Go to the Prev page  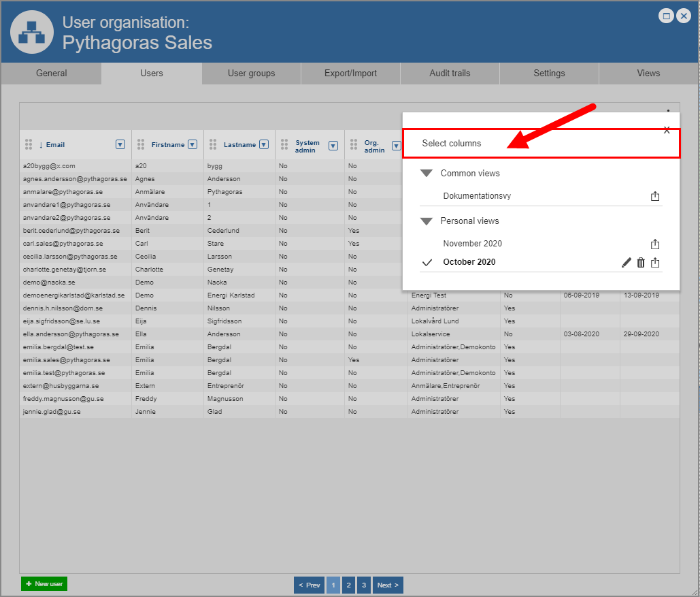(x=309, y=585)
